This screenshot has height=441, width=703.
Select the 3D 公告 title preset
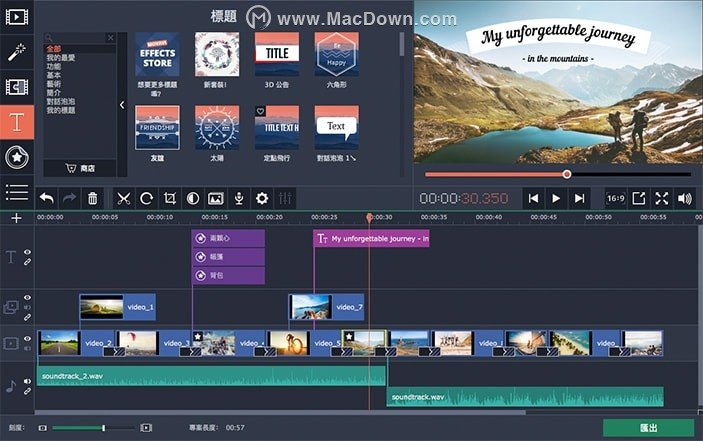pyautogui.click(x=277, y=55)
